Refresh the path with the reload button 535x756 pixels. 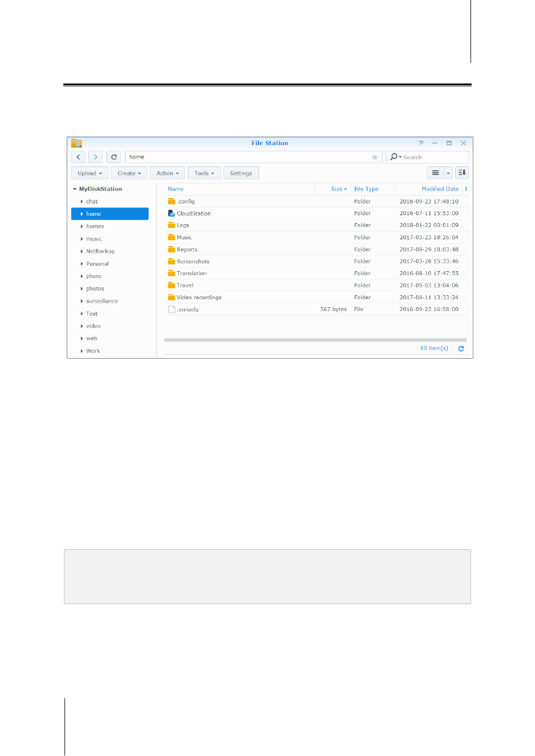114,157
